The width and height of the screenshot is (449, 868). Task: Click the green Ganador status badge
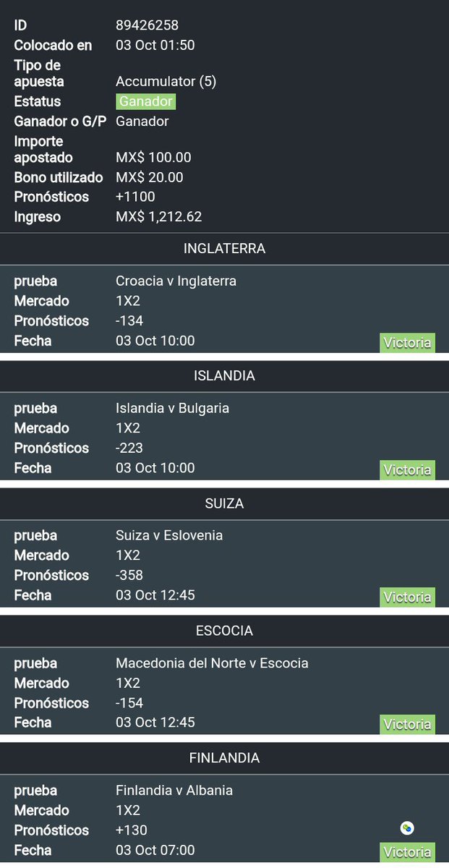coord(145,102)
